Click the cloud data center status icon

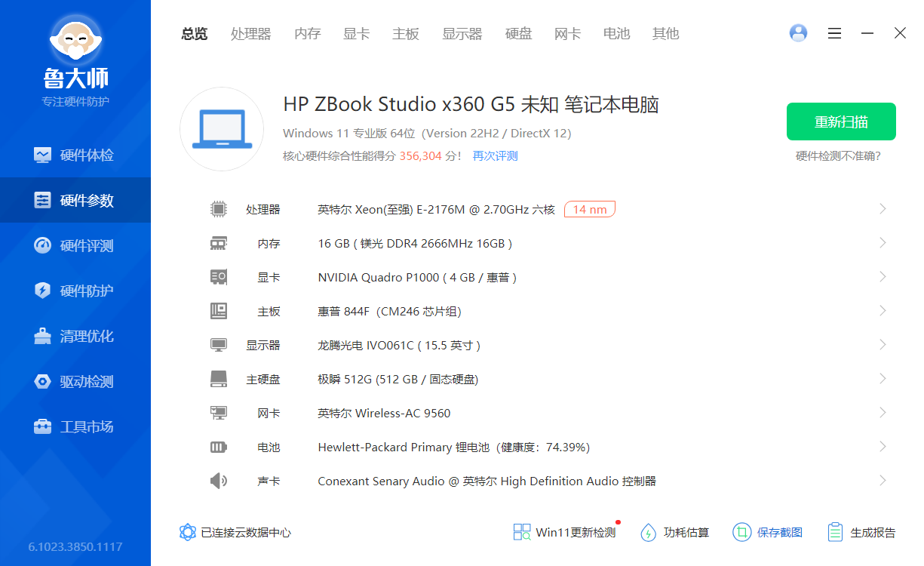(x=188, y=532)
